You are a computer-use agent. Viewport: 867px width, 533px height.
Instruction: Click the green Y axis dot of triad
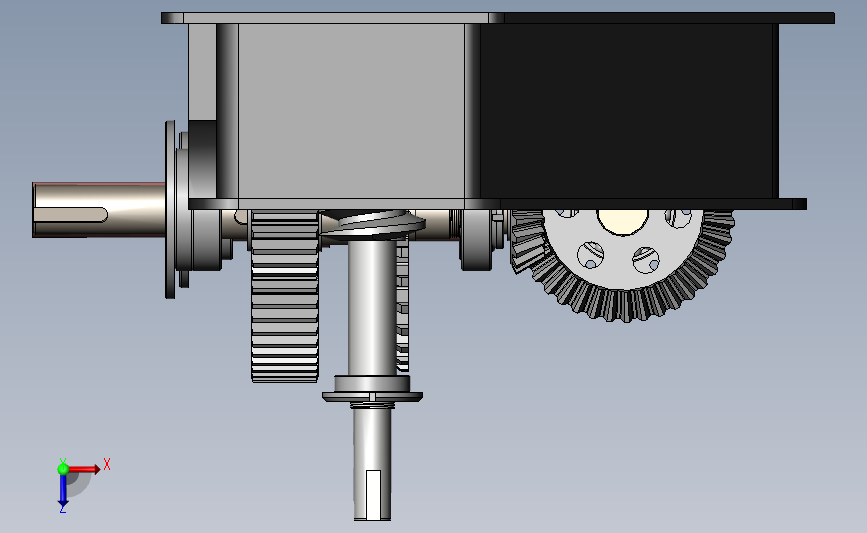63,469
